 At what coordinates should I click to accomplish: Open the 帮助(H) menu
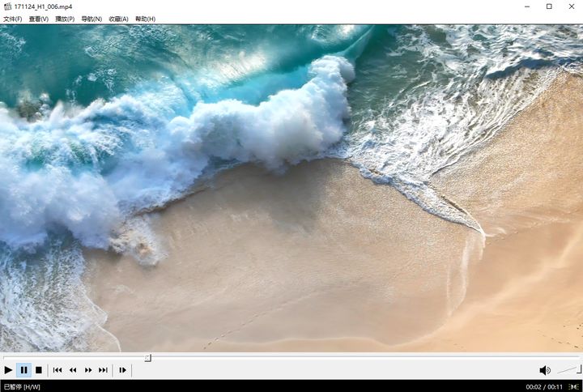click(x=145, y=19)
